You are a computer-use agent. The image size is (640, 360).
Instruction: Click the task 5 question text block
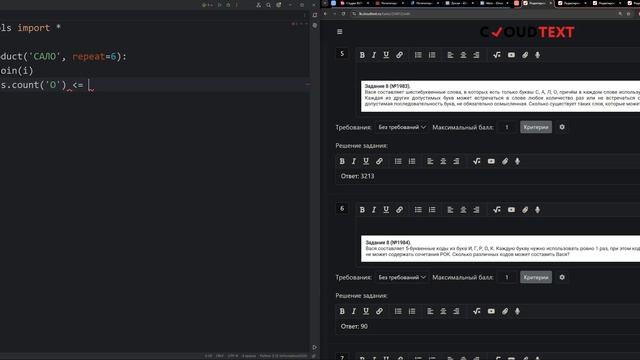tap(500, 96)
